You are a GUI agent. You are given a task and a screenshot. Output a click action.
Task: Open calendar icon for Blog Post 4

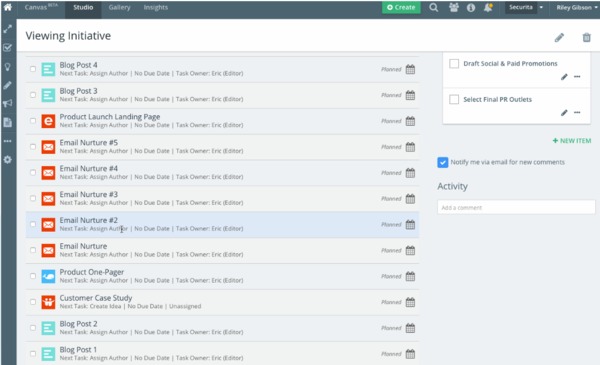(410, 70)
